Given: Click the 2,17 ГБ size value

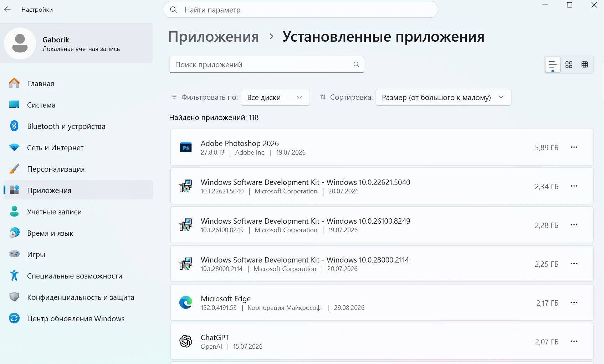Looking at the screenshot, I should pos(547,303).
